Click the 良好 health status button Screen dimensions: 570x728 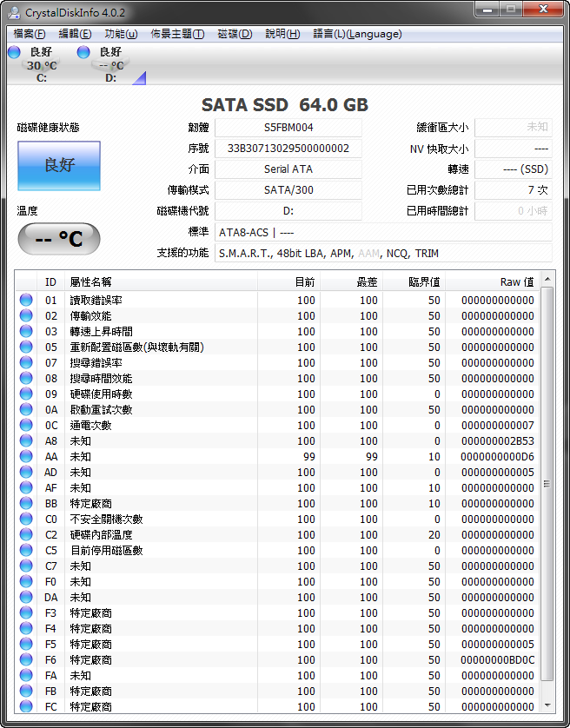point(59,165)
